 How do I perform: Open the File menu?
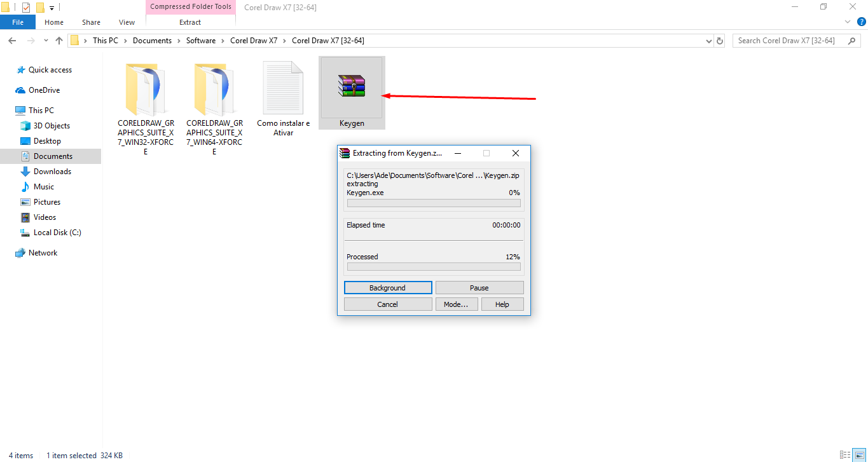point(18,22)
